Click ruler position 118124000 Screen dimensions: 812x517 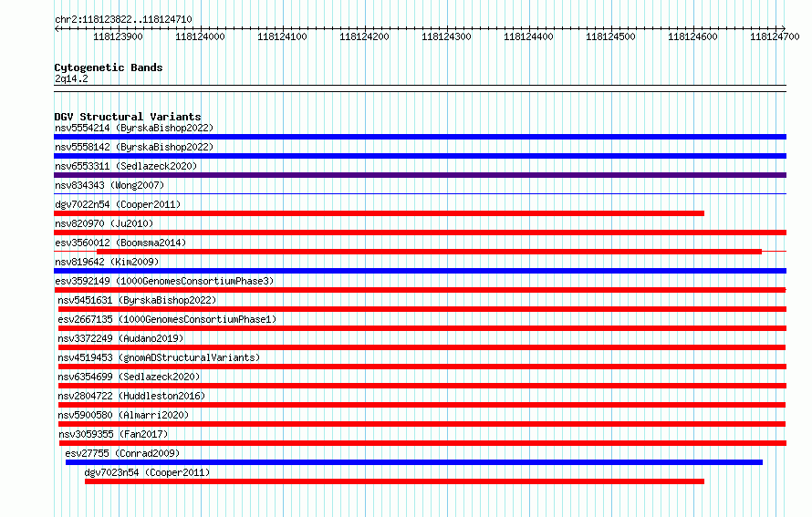point(200,36)
